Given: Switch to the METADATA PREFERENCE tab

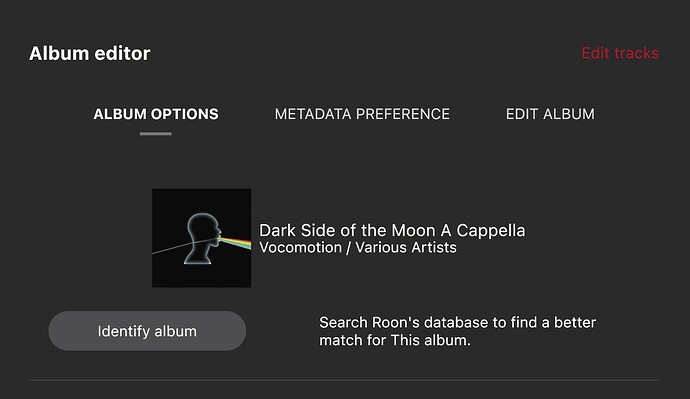Looking at the screenshot, I should click(x=362, y=114).
